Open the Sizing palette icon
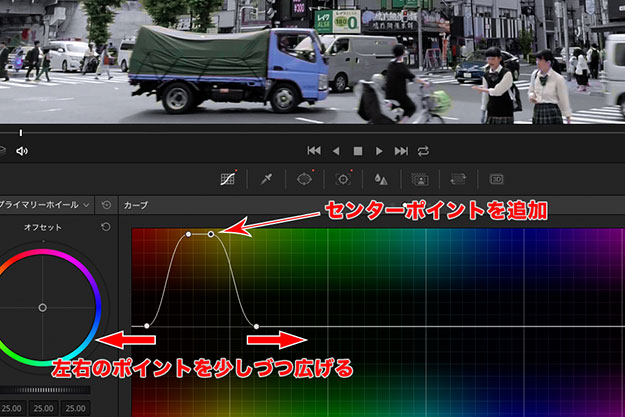Viewport: 625px width, 417px height. click(457, 179)
